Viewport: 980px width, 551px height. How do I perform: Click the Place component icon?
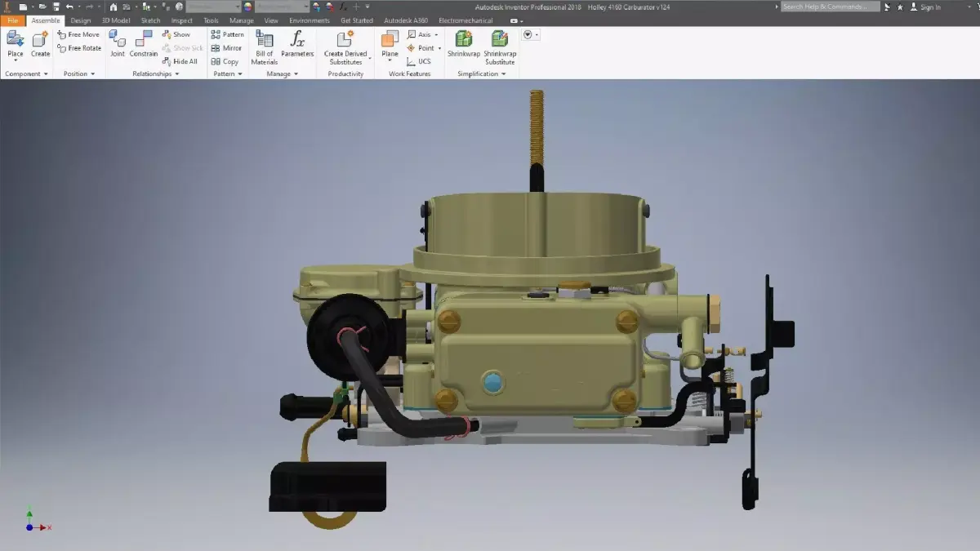click(x=16, y=39)
